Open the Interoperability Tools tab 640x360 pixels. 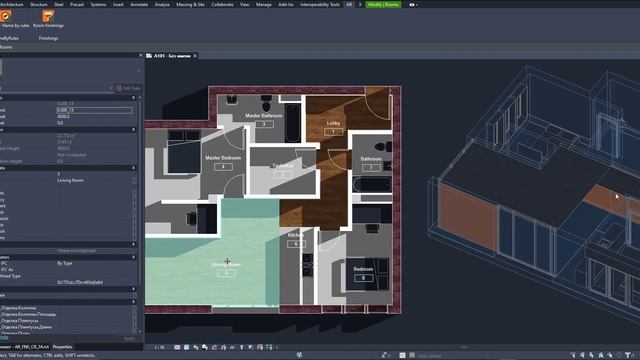pyautogui.click(x=320, y=4)
